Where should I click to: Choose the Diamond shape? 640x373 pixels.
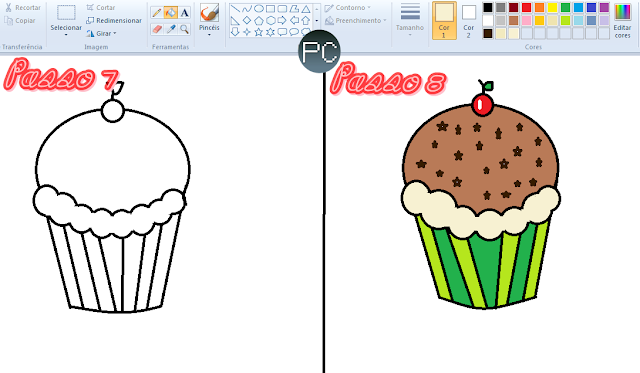(247, 20)
